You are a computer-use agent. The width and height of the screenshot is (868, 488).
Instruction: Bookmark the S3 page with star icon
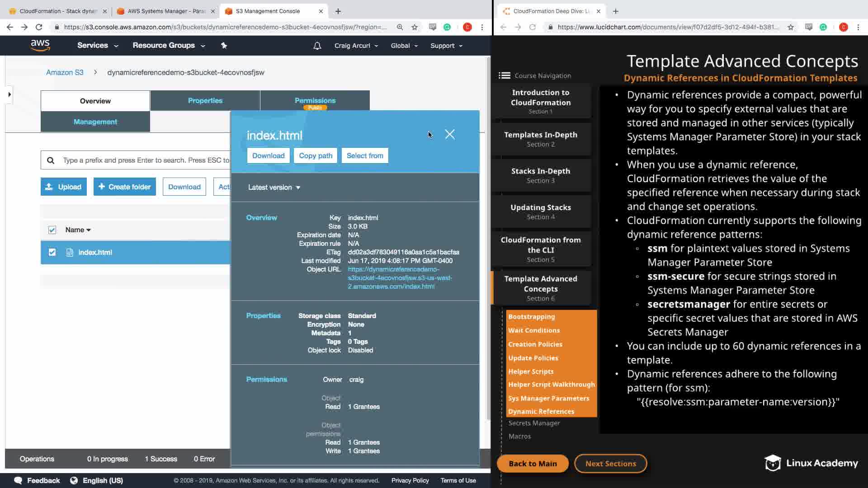pyautogui.click(x=415, y=27)
